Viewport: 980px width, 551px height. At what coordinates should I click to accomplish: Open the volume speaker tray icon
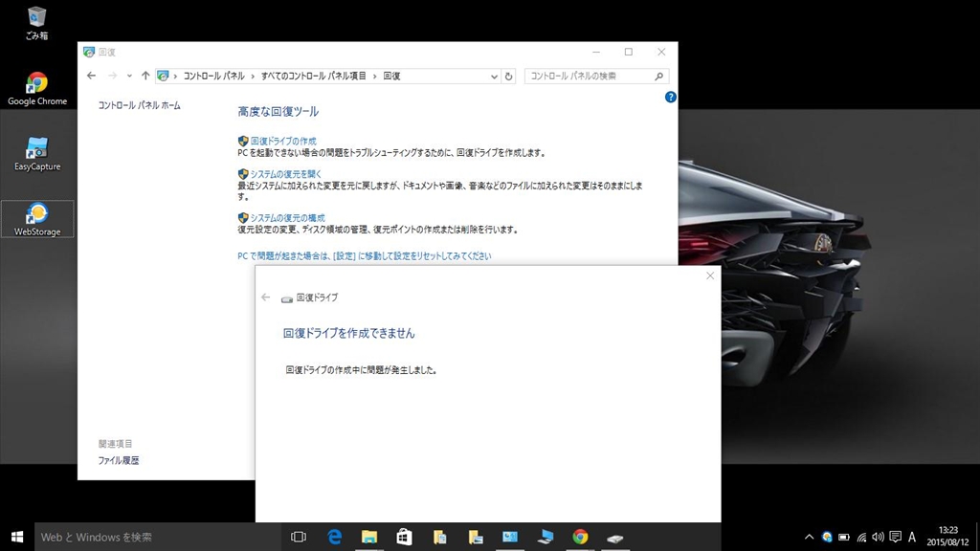pyautogui.click(x=879, y=538)
